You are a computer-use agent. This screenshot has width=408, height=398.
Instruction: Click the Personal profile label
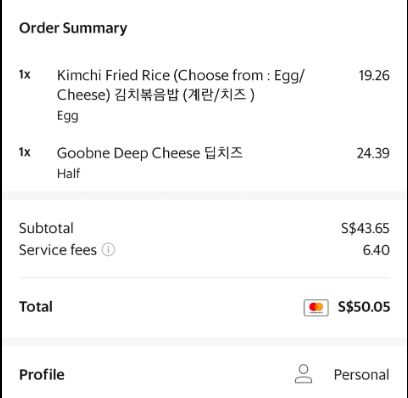[x=361, y=375]
